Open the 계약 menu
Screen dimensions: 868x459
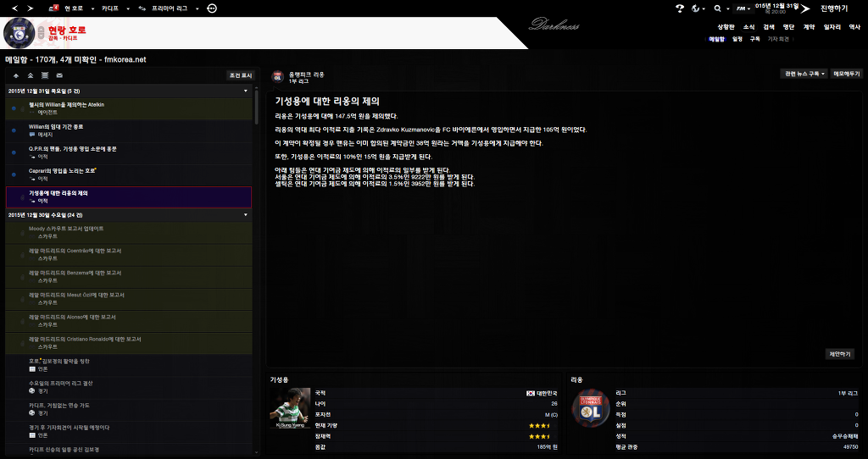click(x=809, y=26)
